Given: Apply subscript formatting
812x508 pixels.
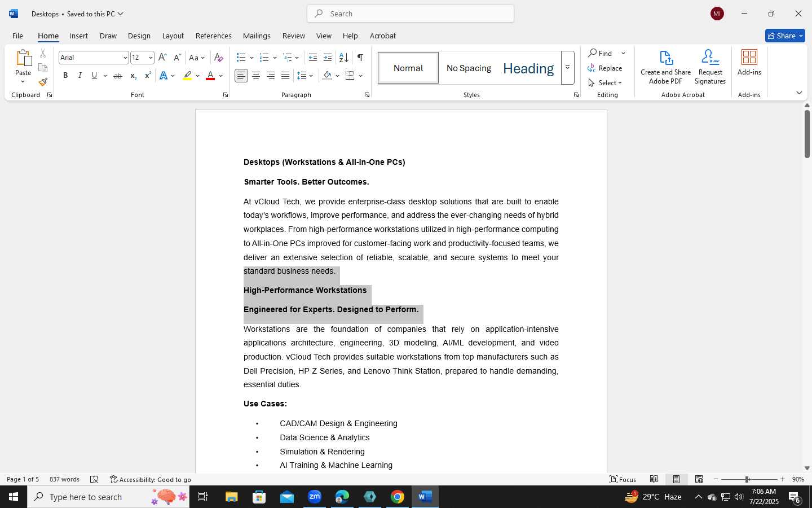Looking at the screenshot, I should pos(133,76).
